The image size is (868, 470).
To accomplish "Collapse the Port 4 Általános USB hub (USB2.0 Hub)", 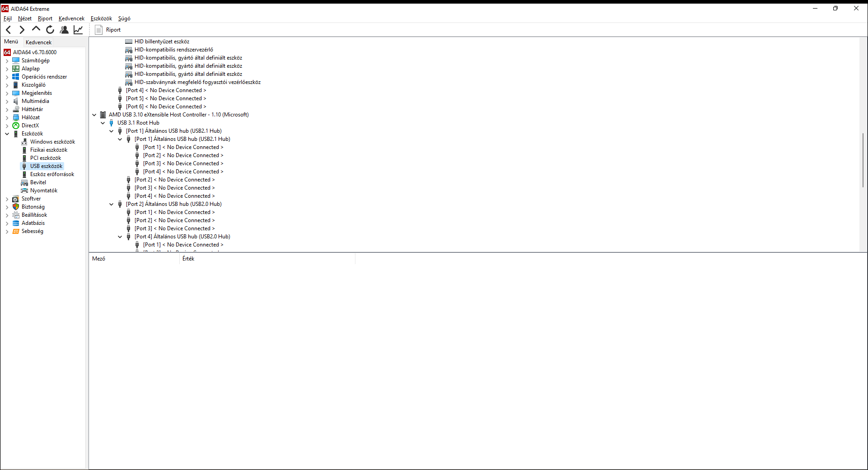I will click(120, 237).
